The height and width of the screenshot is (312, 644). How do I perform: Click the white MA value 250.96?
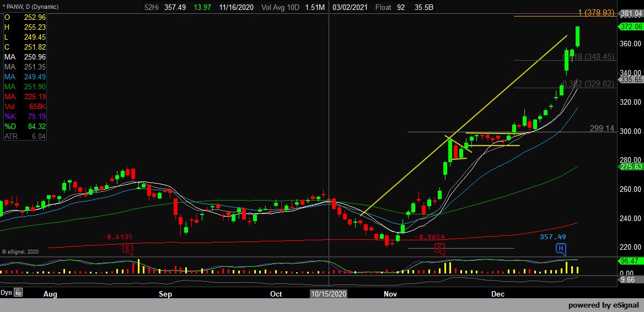pyautogui.click(x=35, y=57)
